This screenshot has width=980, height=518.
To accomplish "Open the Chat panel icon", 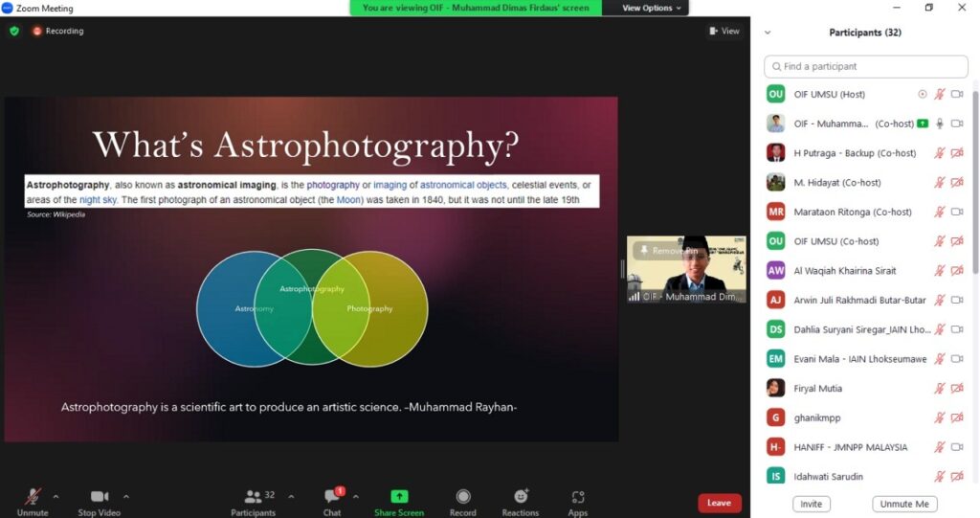I will pos(331,496).
